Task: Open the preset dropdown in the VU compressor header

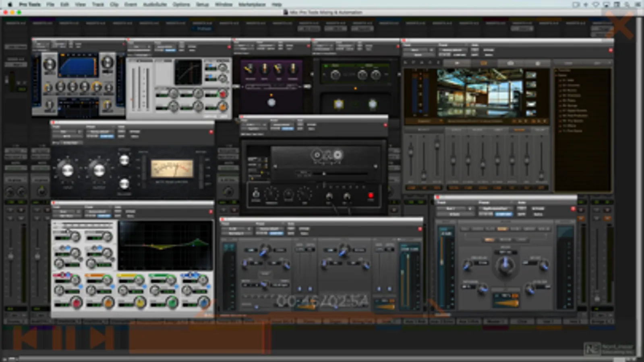Action: (100, 132)
